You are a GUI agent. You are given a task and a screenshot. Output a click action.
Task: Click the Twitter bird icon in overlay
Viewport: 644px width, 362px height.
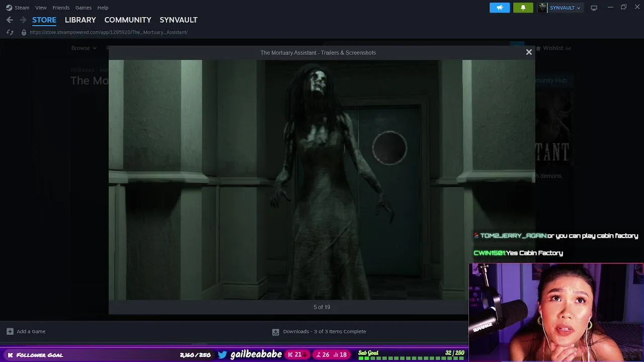click(222, 355)
